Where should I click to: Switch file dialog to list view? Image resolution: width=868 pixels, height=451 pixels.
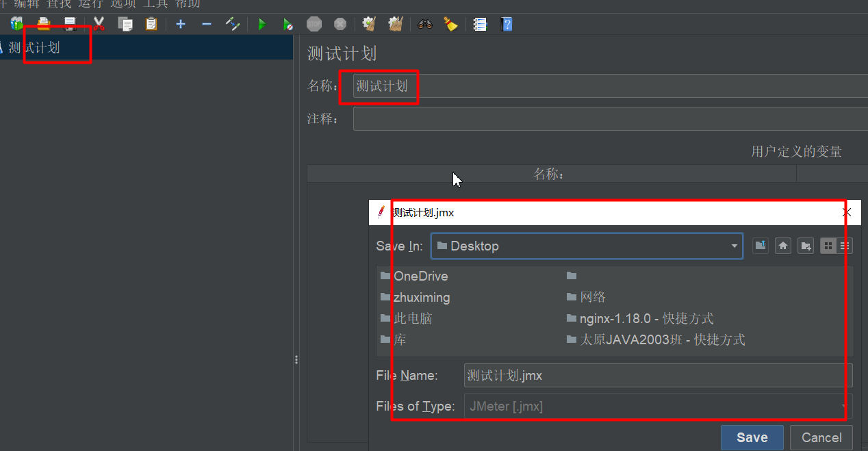click(828, 246)
